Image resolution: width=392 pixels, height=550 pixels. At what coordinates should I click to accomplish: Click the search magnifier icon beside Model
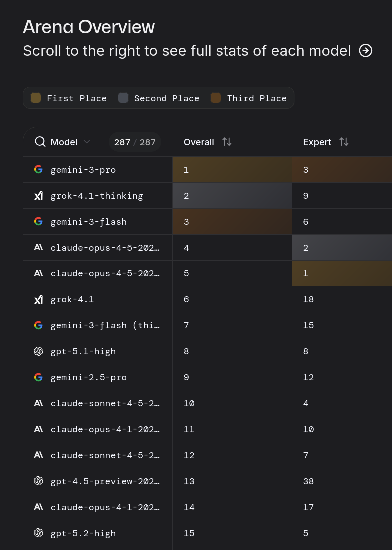pos(40,142)
